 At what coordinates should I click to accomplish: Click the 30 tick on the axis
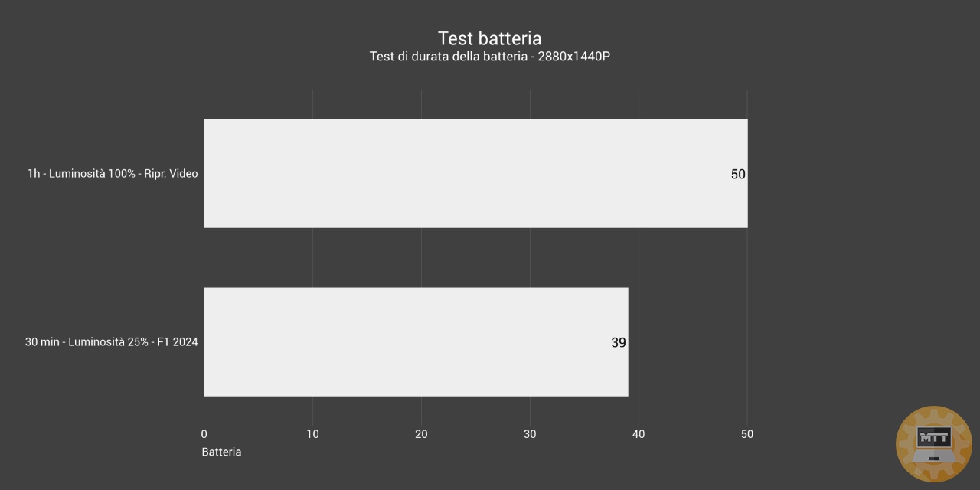pyautogui.click(x=530, y=434)
